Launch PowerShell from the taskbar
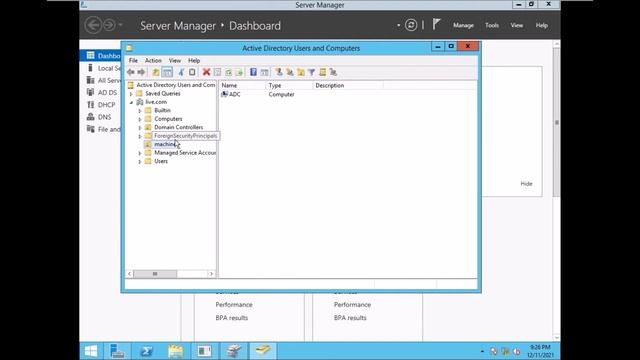This screenshot has height=360, width=640. click(x=147, y=351)
